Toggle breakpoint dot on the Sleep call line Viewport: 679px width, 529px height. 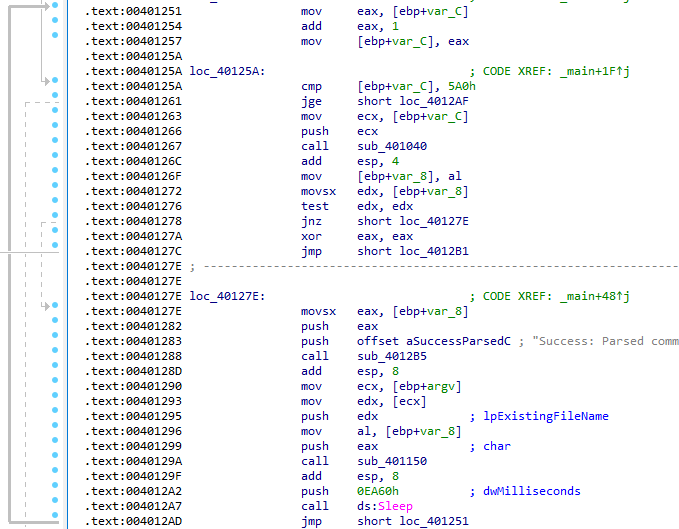click(55, 506)
